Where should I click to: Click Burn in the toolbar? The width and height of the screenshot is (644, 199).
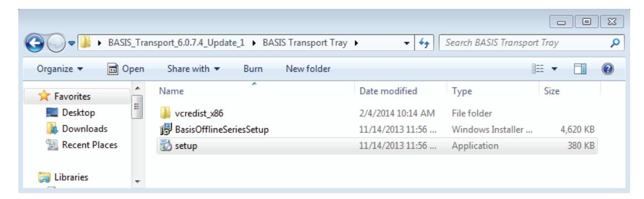click(x=253, y=69)
